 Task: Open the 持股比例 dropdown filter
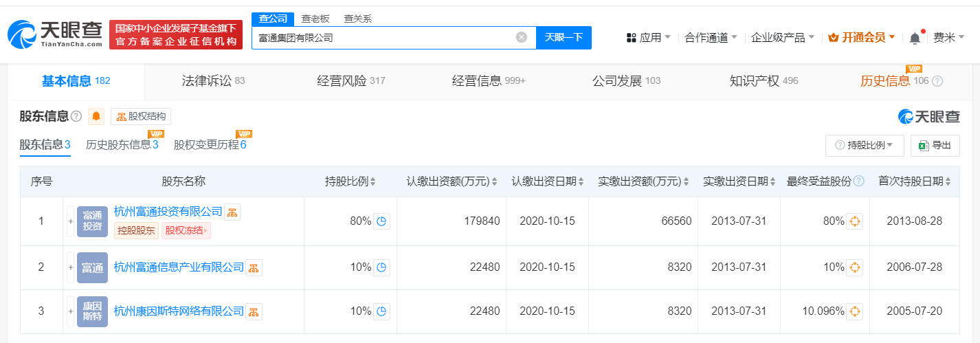pos(865,145)
